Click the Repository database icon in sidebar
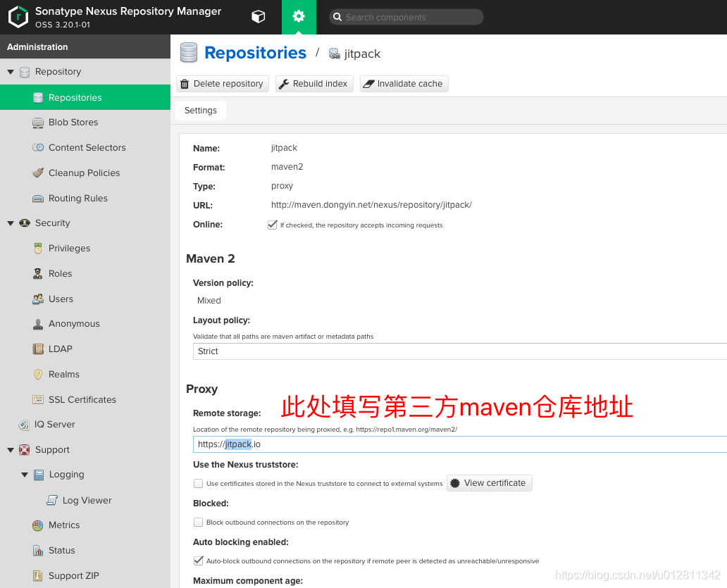This screenshot has width=727, height=588. (x=25, y=72)
